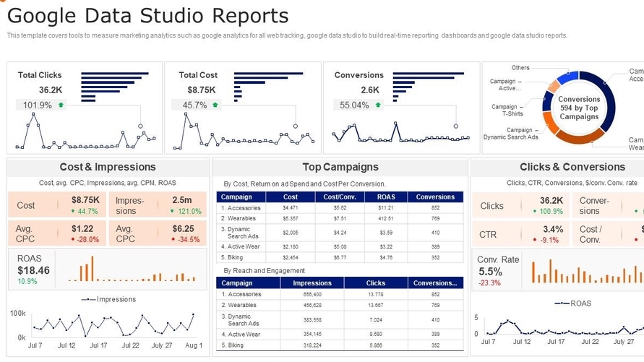
Task: Click the tallest orange bar in the ROAS chart
Action: (x=93, y=268)
